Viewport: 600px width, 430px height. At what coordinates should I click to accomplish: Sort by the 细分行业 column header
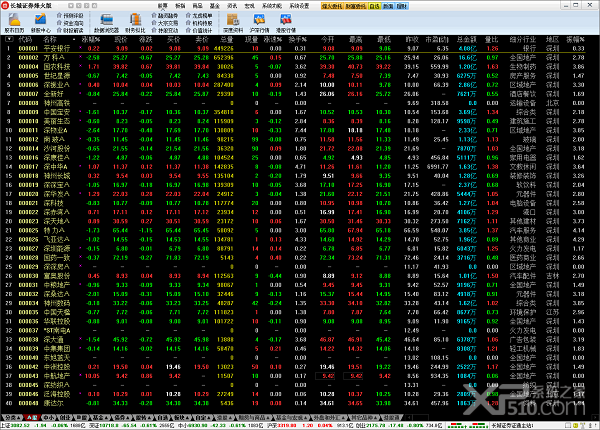pos(523,39)
